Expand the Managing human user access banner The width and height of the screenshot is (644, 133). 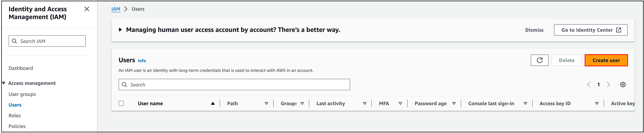click(120, 30)
